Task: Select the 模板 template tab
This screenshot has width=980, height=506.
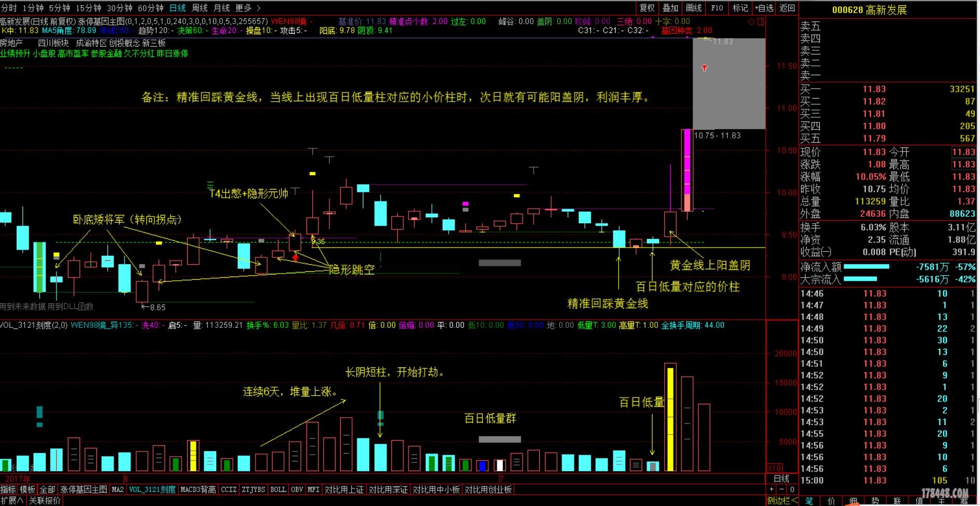Action: (27, 489)
